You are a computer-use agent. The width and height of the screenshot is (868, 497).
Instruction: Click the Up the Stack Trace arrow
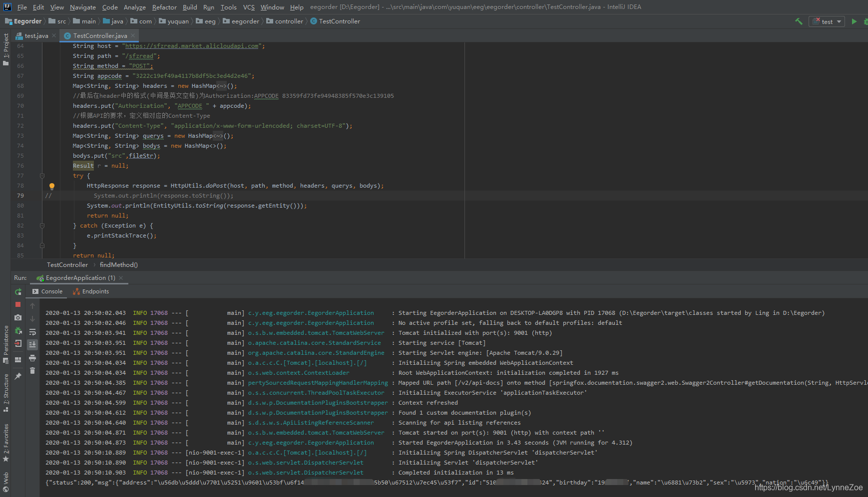32,305
